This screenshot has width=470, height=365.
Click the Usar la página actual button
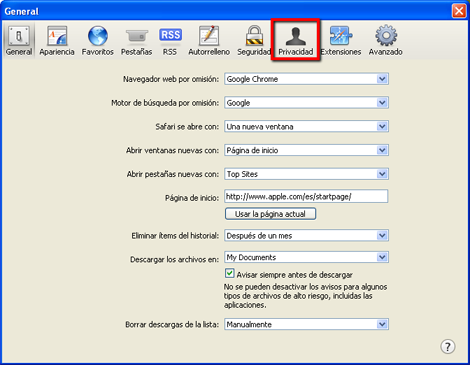(270, 214)
